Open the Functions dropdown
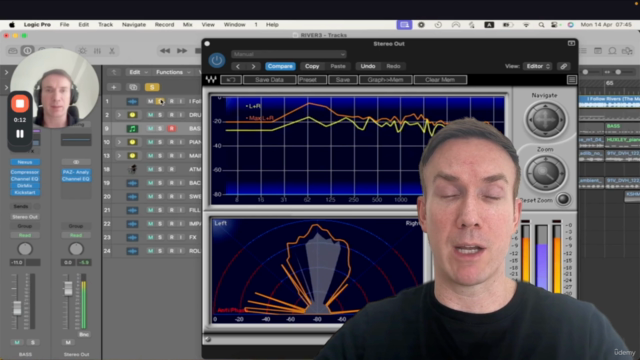Screen dimensions: 640x360 coord(173,72)
